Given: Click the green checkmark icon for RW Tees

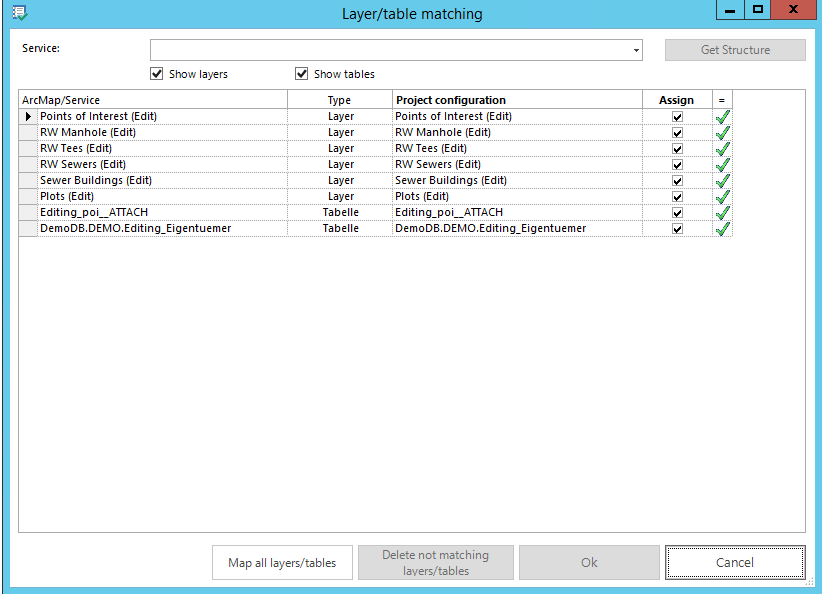Looking at the screenshot, I should point(722,148).
